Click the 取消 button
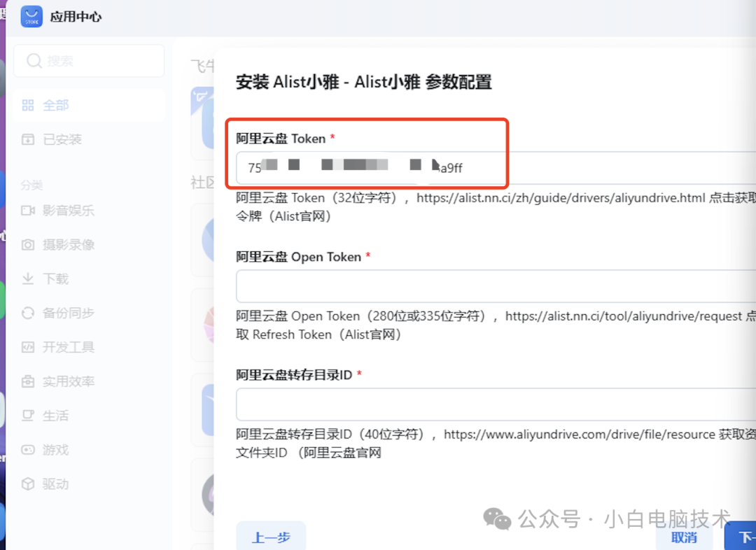 point(684,537)
